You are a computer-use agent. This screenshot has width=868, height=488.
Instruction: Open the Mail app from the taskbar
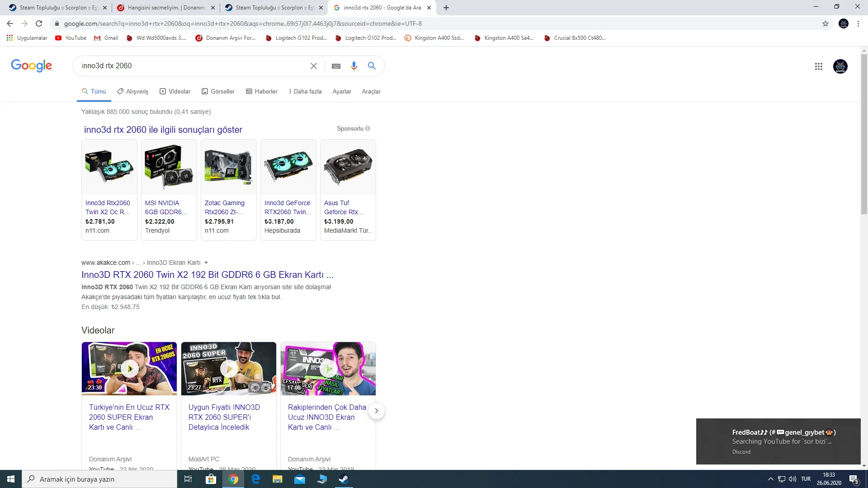point(300,479)
